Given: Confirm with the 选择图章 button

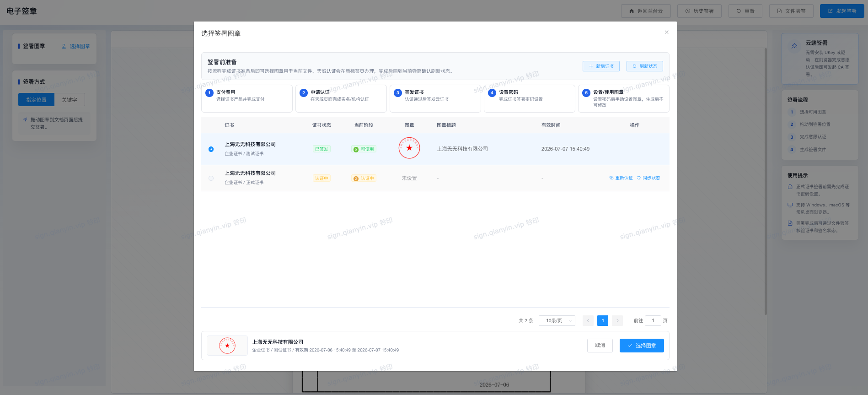Looking at the screenshot, I should [x=642, y=346].
